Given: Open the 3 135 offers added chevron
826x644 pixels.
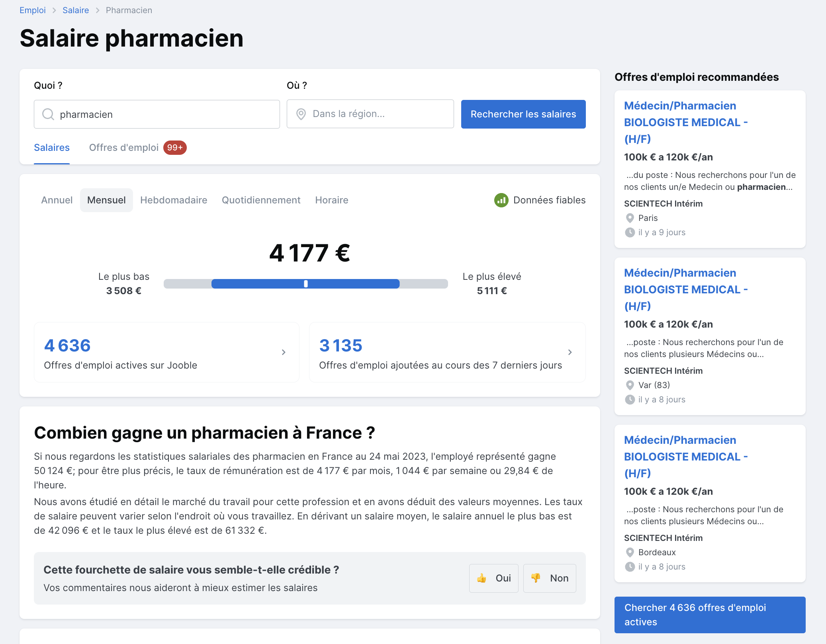Looking at the screenshot, I should point(570,352).
